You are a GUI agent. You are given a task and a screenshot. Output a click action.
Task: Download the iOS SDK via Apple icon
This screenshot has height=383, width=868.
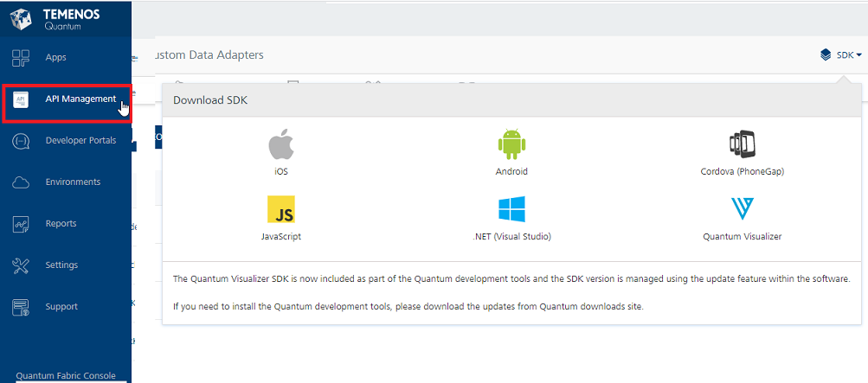(281, 144)
